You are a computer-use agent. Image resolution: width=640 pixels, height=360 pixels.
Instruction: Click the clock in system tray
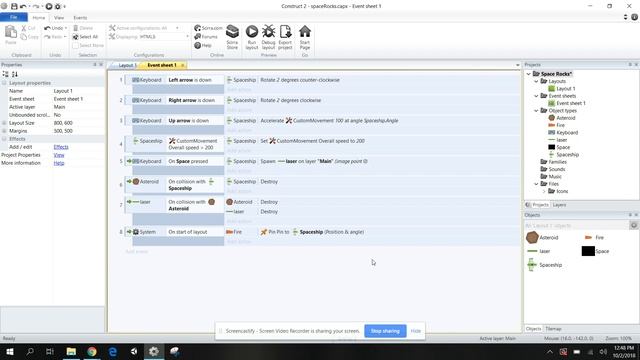pyautogui.click(x=624, y=351)
